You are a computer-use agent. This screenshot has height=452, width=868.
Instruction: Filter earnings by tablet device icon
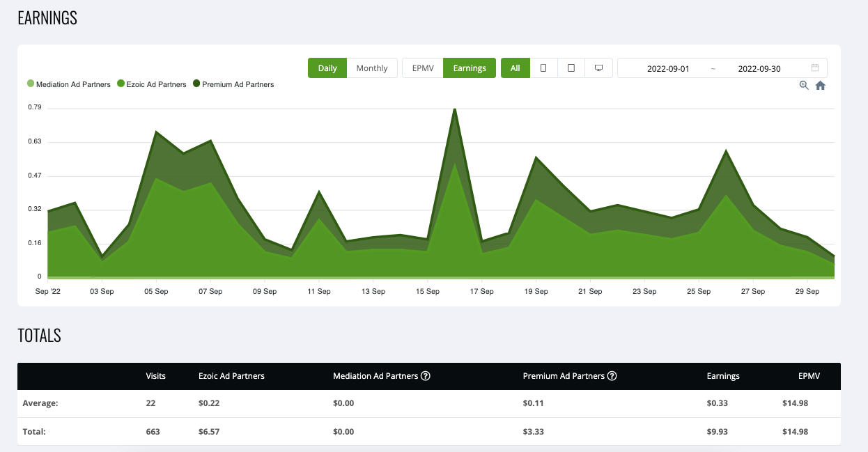(x=571, y=68)
